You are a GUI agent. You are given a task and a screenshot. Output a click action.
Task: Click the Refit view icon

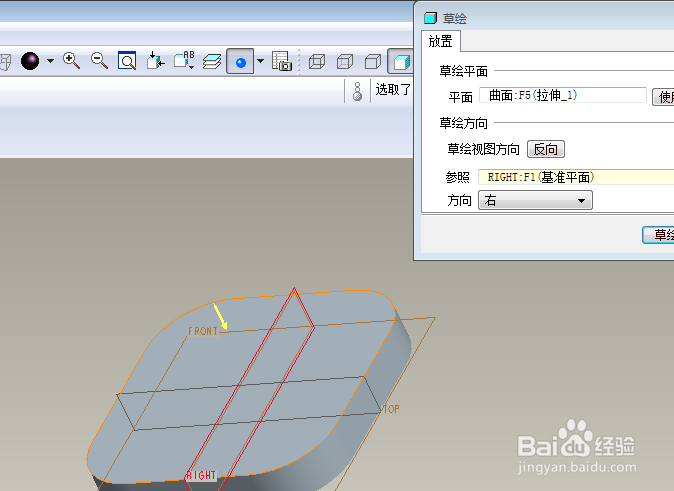click(x=127, y=61)
